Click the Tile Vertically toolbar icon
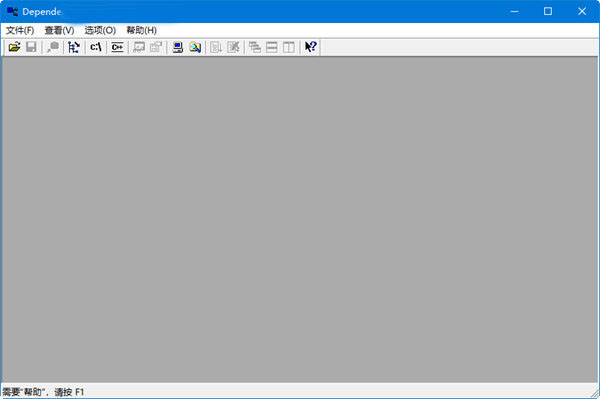600x399 pixels. coord(289,47)
